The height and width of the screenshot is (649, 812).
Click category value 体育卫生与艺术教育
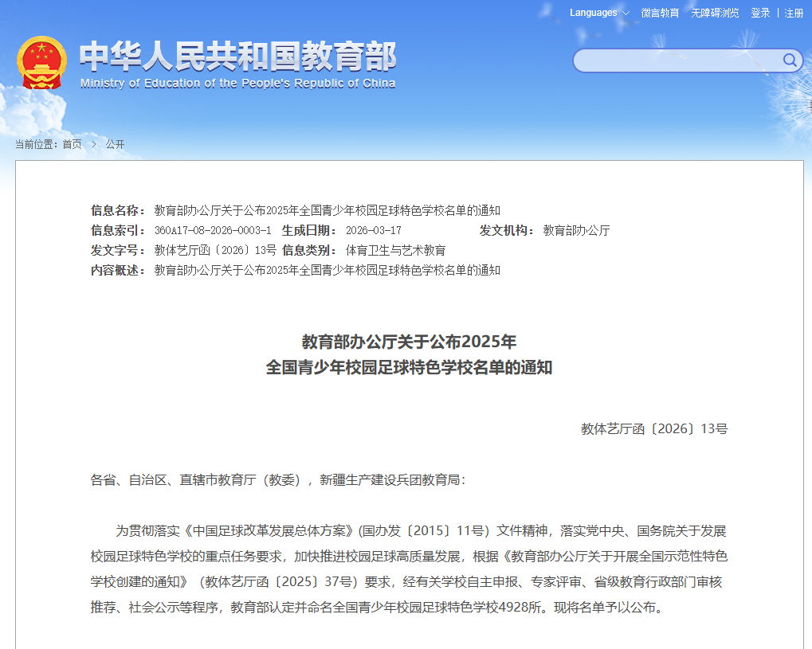tap(396, 251)
